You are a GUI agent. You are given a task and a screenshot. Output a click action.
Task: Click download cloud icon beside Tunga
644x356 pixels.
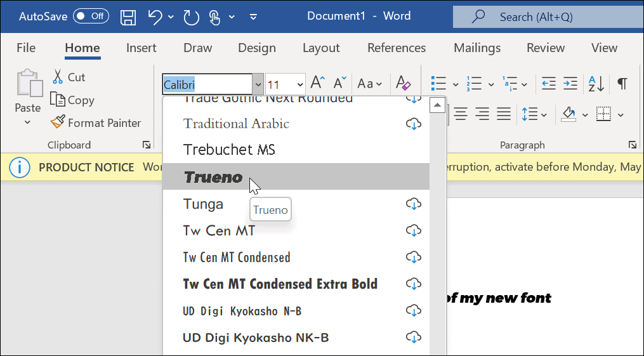click(414, 204)
